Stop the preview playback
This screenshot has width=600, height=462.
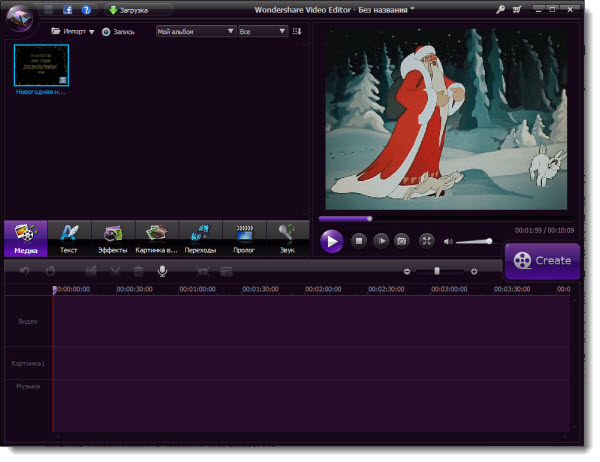[359, 241]
